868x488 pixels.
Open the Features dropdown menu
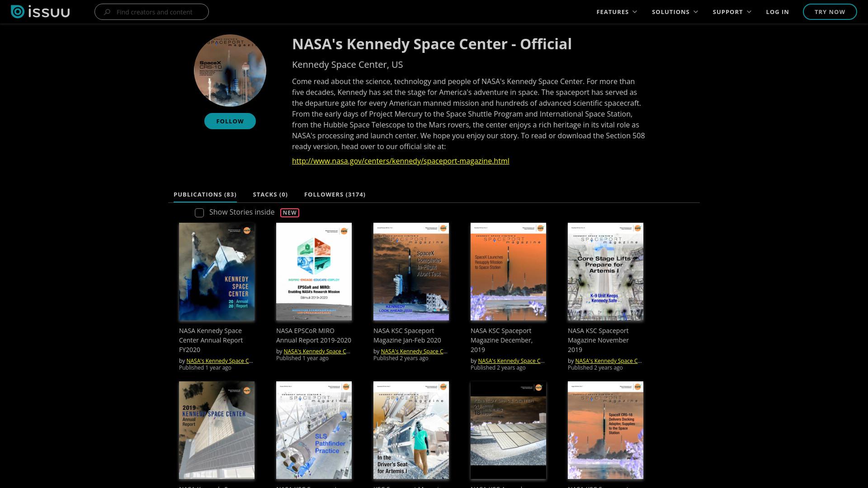tap(617, 12)
